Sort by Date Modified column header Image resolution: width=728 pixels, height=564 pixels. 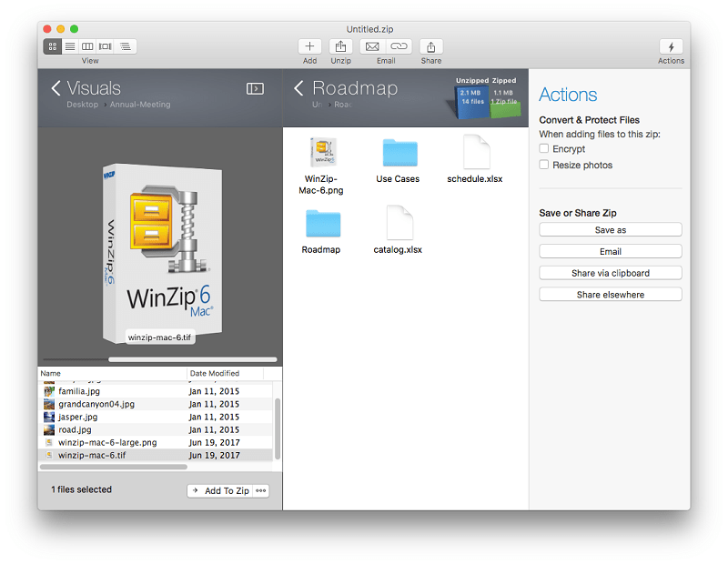point(225,373)
